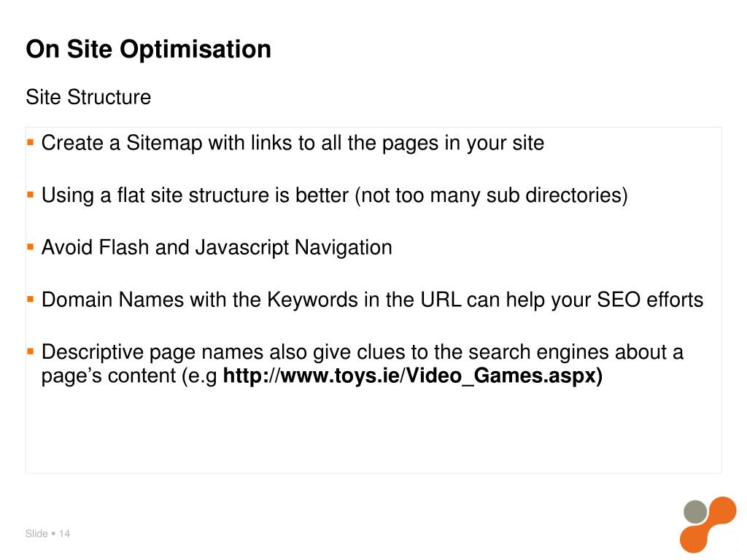Select the flat site structure bullet text

(334, 195)
